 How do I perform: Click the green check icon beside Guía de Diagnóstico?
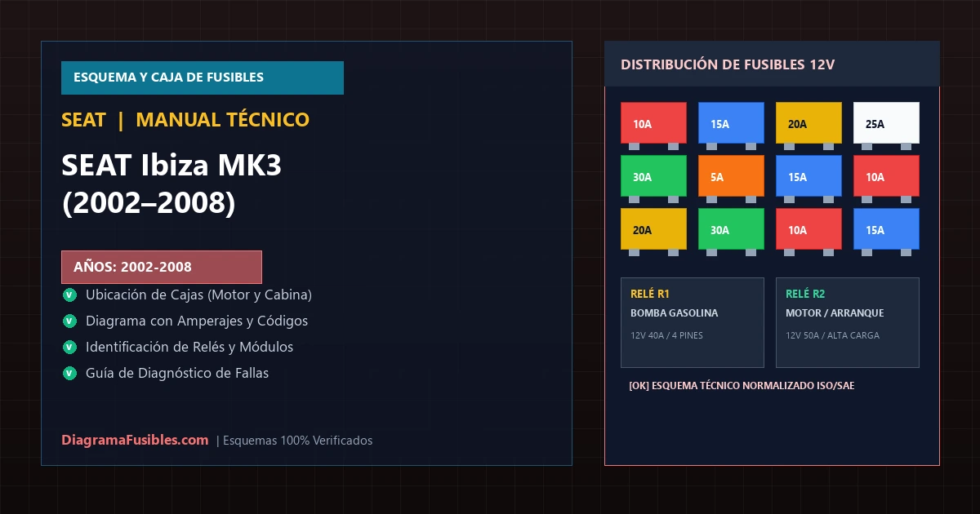click(69, 373)
